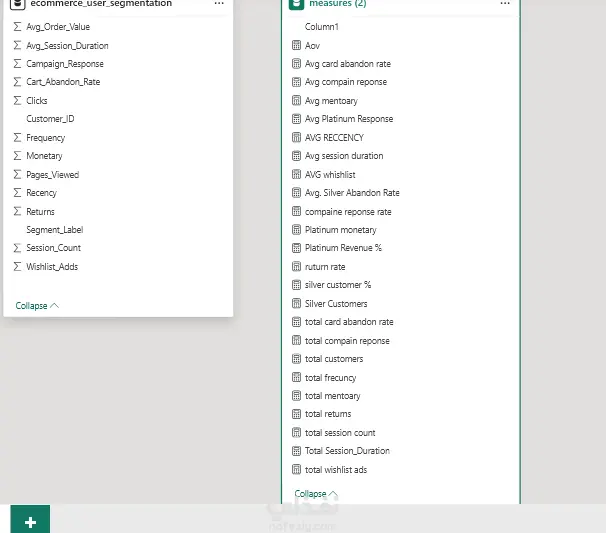Open more options for measures table
Image resolution: width=606 pixels, height=533 pixels.
click(x=505, y=3)
